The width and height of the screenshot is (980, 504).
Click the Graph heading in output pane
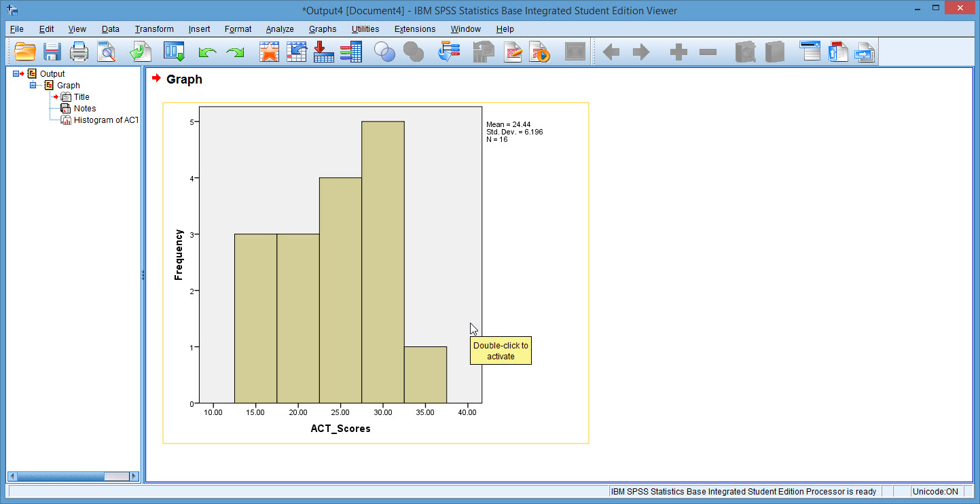click(184, 79)
